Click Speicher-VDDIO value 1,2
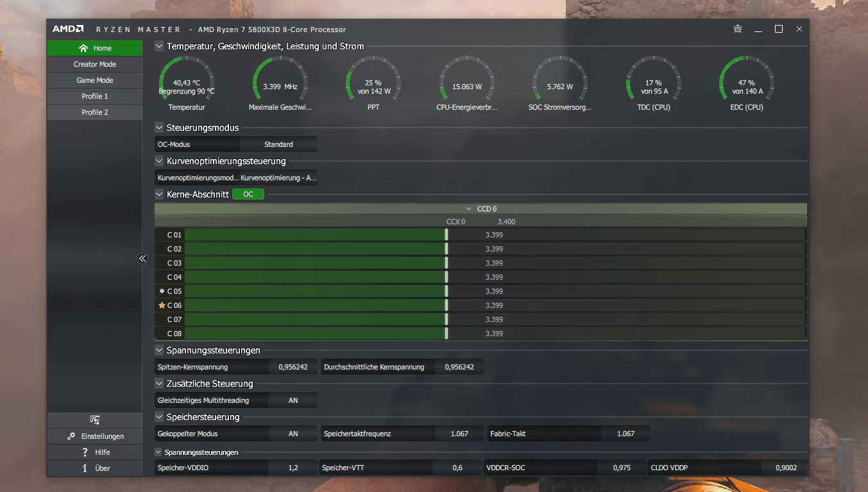The height and width of the screenshot is (492, 868). [293, 468]
